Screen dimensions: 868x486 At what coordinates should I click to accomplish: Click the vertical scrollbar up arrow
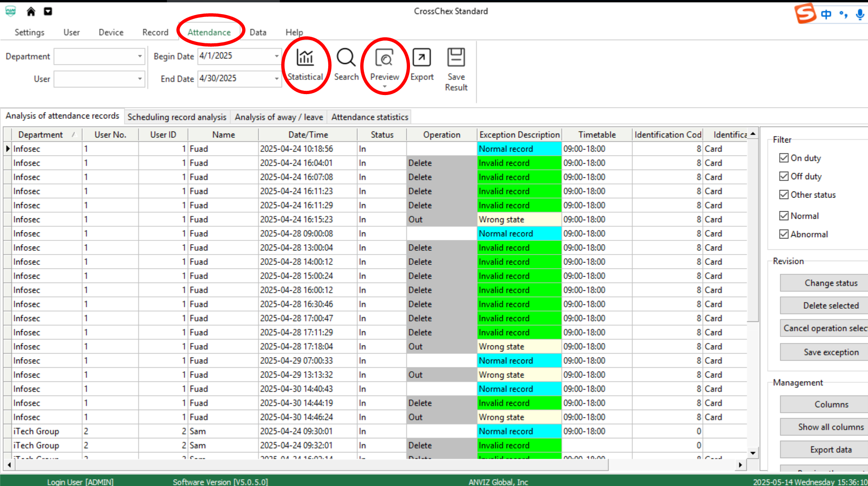[x=753, y=134]
